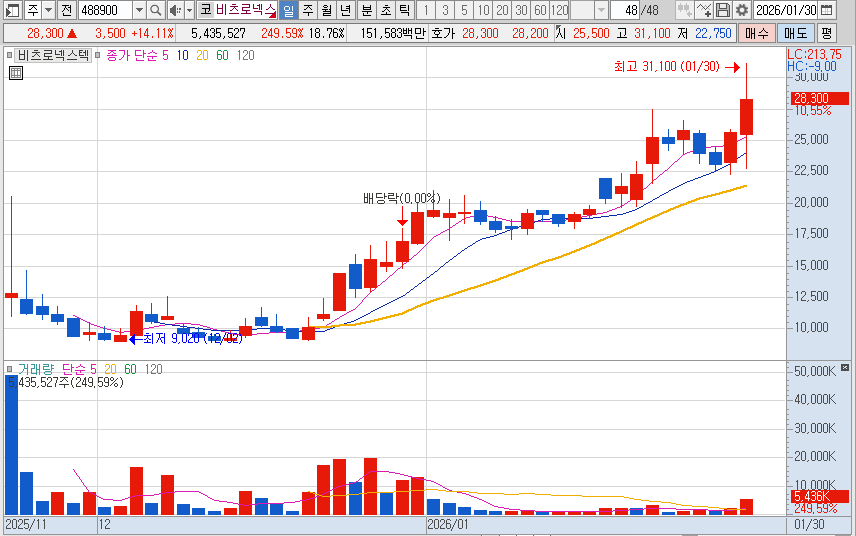Click the opening price 25,500

click(x=591, y=33)
